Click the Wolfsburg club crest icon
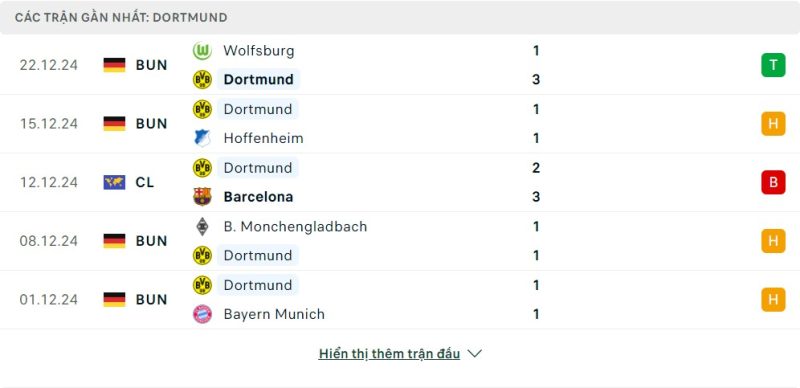The height and width of the screenshot is (388, 800). point(202,51)
